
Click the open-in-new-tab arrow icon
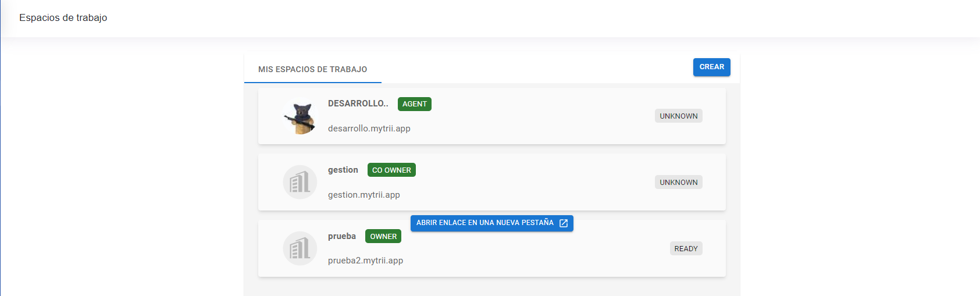coord(564,223)
